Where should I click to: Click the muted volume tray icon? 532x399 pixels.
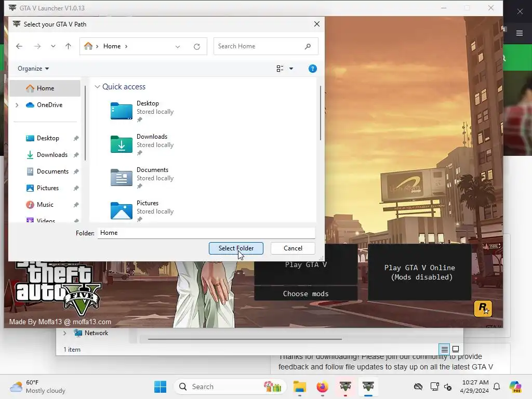448,387
